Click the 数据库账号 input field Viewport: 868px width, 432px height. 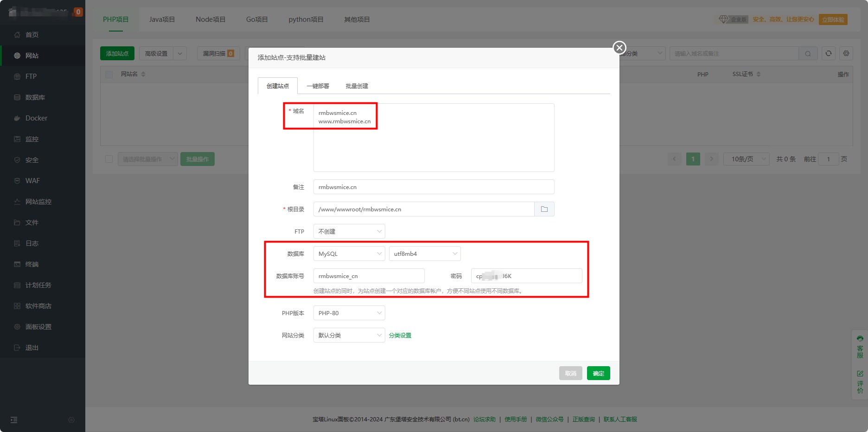tap(369, 276)
